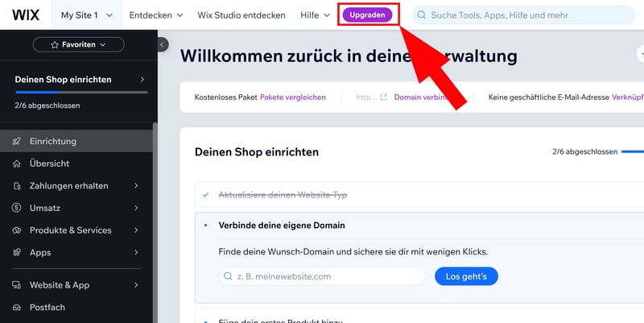Open Wix Studio entdecken
This screenshot has width=644, height=323.
pyautogui.click(x=242, y=15)
